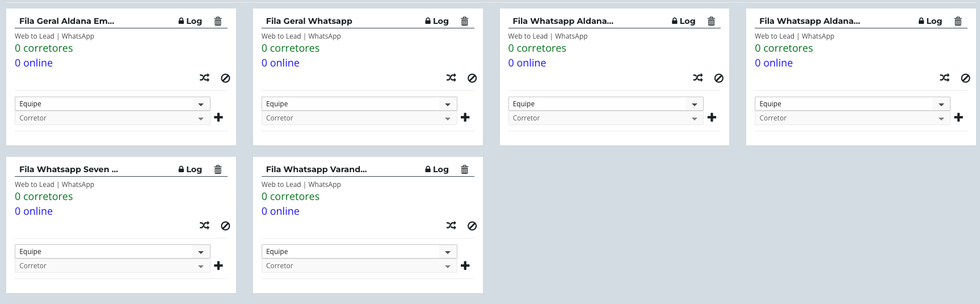Image resolution: width=980 pixels, height=304 pixels.
Task: Click 0 online link in Fila Geral Whatsapp
Action: (x=280, y=63)
